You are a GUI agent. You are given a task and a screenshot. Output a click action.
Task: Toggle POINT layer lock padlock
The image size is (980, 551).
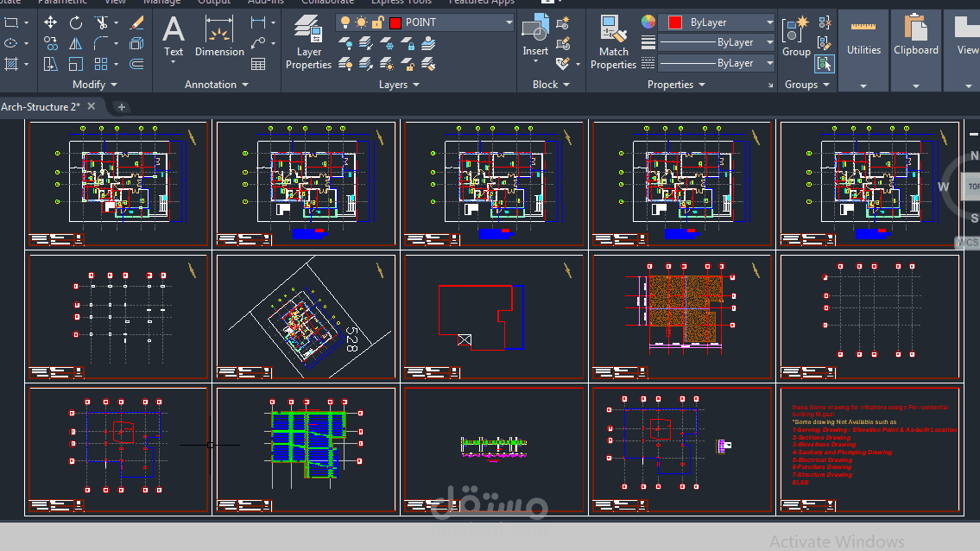[x=377, y=22]
